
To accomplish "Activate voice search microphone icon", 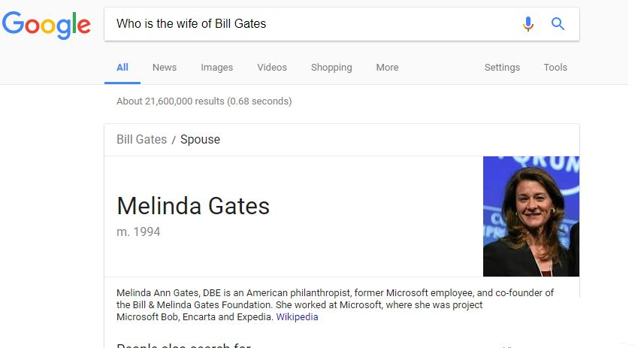I will point(528,24).
